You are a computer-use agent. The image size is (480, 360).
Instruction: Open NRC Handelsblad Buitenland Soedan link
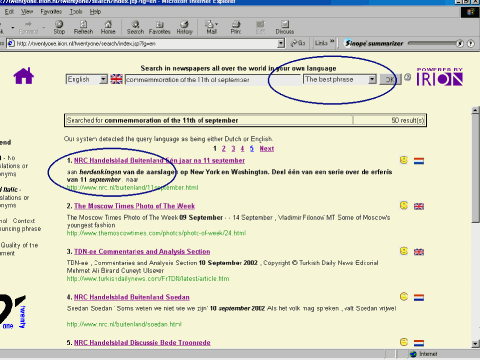click(132, 297)
